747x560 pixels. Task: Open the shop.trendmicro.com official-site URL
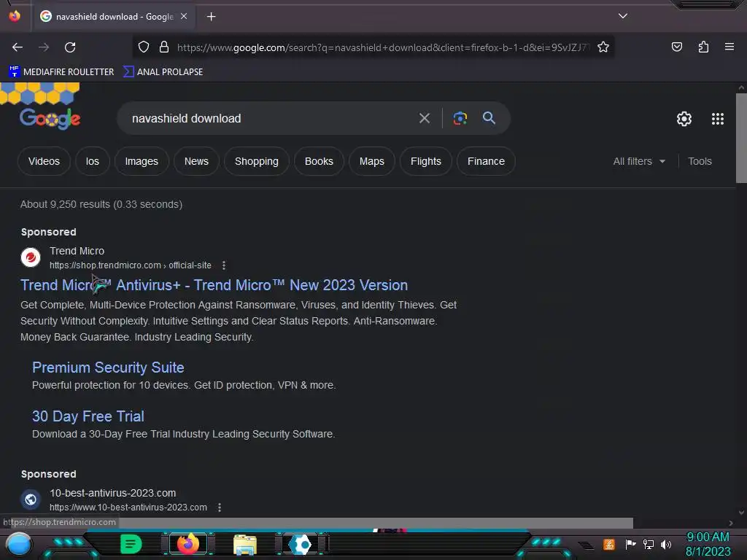click(131, 265)
